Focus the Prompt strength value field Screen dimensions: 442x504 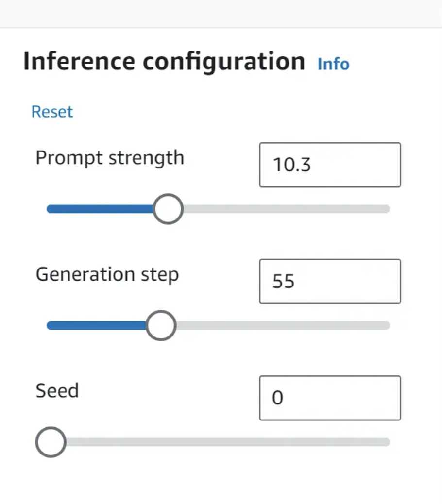tap(330, 165)
